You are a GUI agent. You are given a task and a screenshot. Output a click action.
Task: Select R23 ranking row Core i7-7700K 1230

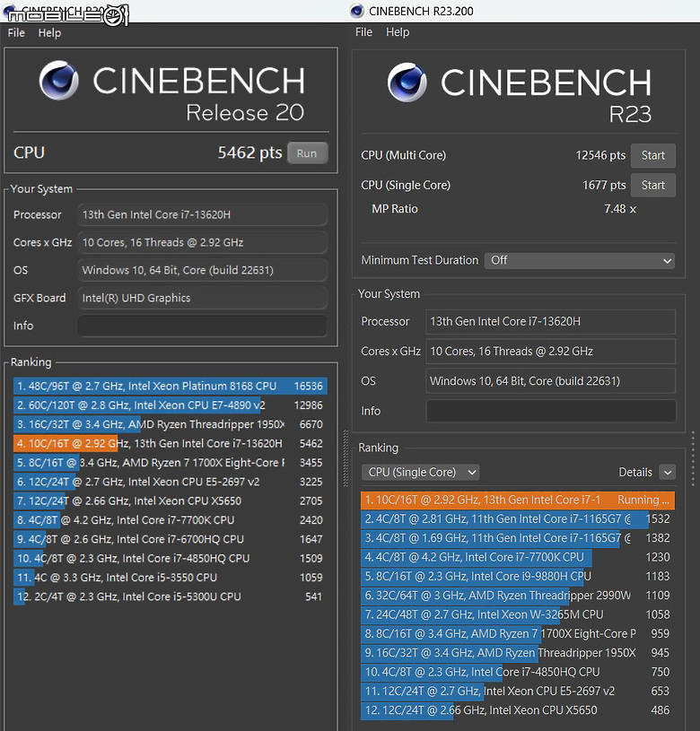pos(518,558)
